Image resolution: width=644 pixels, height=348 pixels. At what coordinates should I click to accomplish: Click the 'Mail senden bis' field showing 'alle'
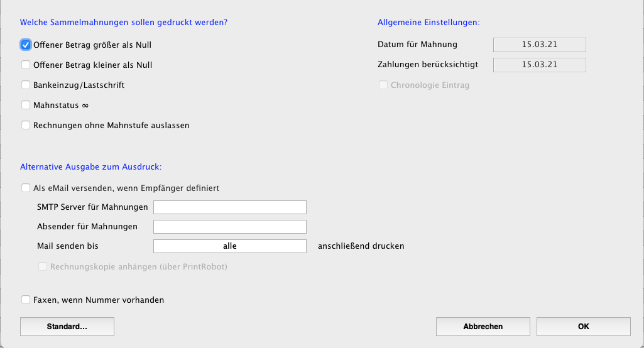click(230, 246)
